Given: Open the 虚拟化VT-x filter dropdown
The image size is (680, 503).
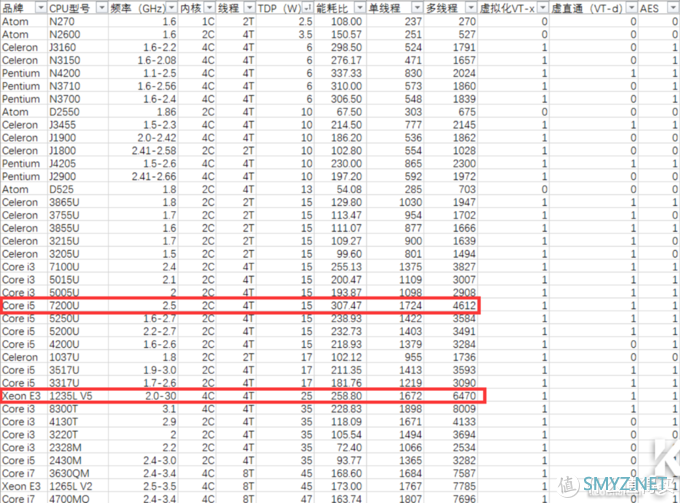Looking at the screenshot, I should (x=543, y=8).
